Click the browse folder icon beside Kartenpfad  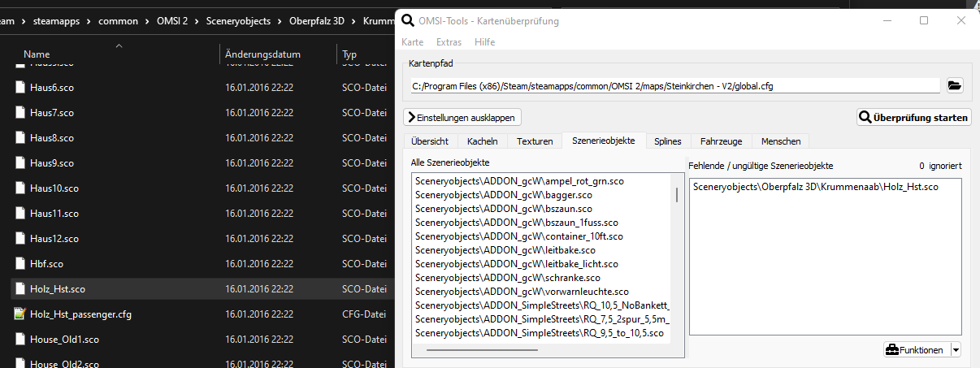pyautogui.click(x=954, y=85)
